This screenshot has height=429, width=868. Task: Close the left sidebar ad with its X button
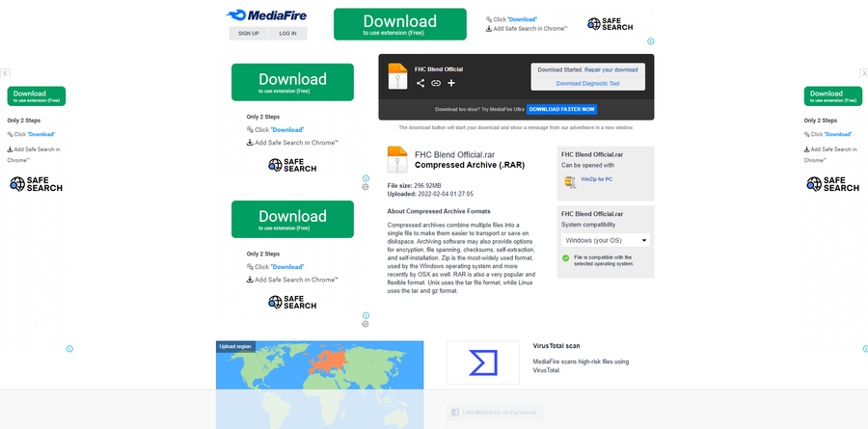click(5, 73)
